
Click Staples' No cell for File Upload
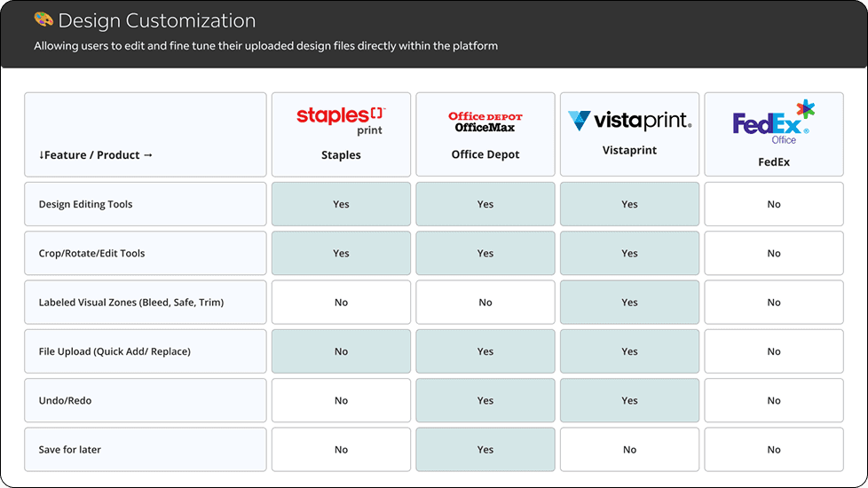coord(341,351)
